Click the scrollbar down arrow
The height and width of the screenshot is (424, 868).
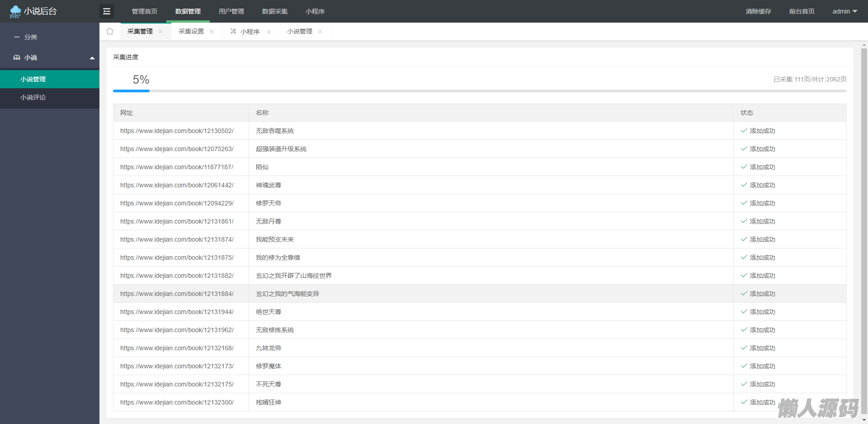(864, 420)
